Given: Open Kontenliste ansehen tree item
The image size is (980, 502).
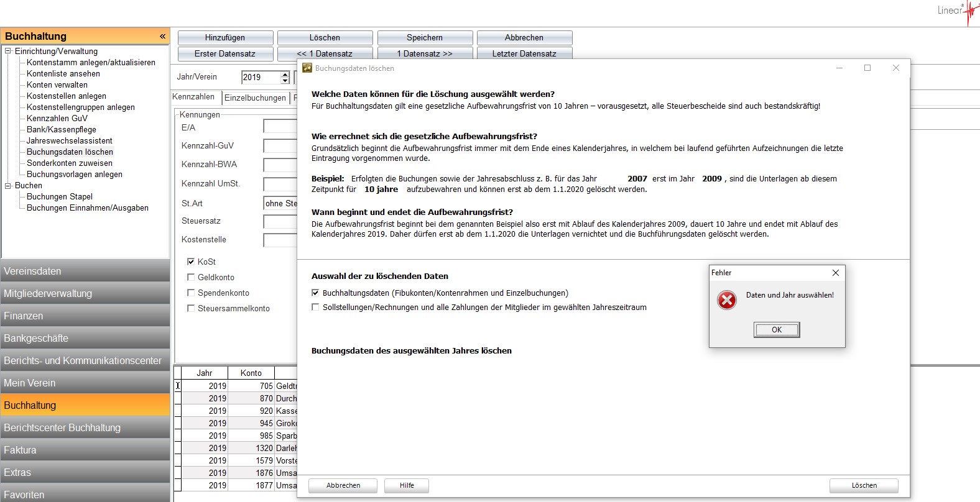Looking at the screenshot, I should pos(63,73).
